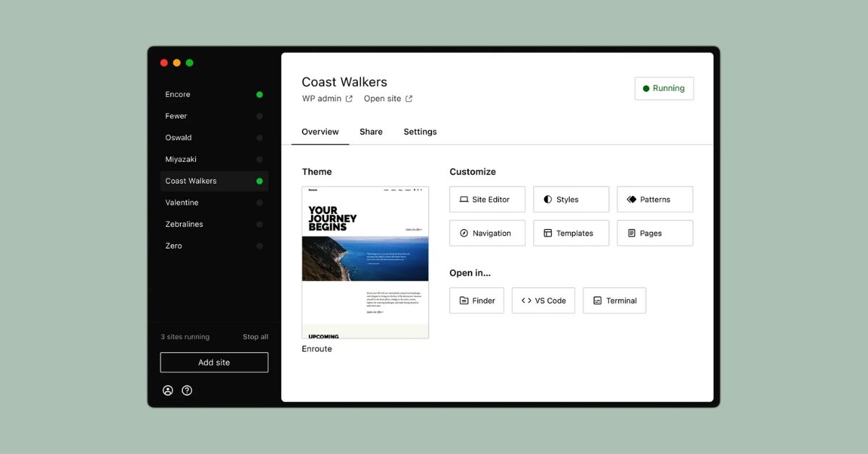This screenshot has width=868, height=454.
Task: Open the help icon in the sidebar
Action: pyautogui.click(x=187, y=390)
